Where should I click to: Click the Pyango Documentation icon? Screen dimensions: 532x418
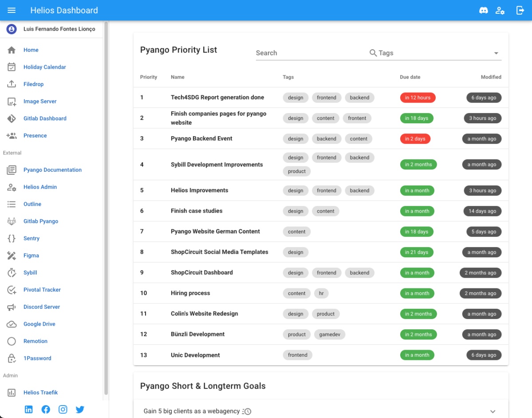pyautogui.click(x=12, y=170)
